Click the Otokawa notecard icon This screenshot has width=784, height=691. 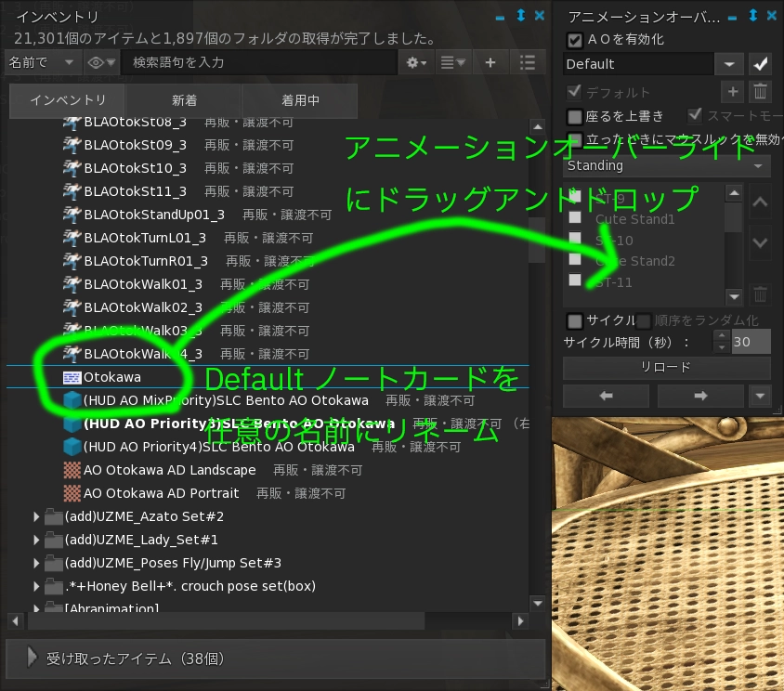(x=72, y=377)
